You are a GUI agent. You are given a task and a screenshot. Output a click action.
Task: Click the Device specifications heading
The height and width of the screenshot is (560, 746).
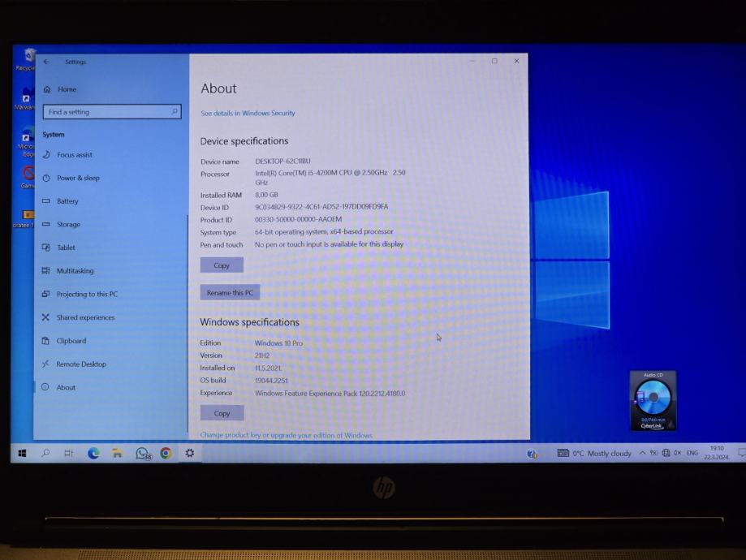pos(244,141)
